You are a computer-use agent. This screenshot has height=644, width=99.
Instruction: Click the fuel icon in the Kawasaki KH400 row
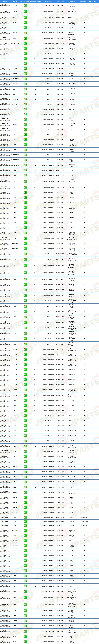[x=25, y=187]
